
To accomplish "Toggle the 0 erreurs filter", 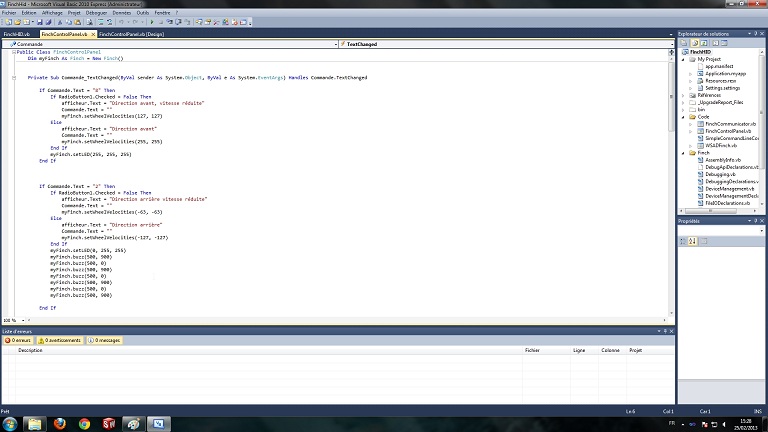I will 17,340.
